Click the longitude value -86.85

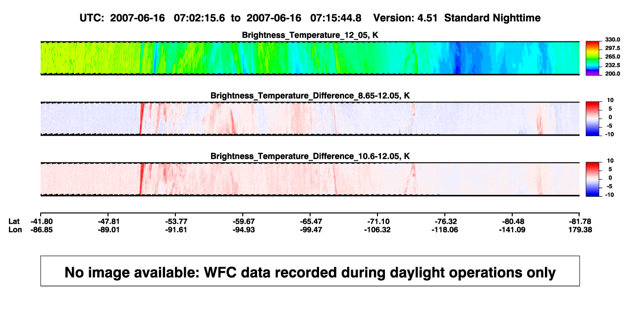point(41,230)
